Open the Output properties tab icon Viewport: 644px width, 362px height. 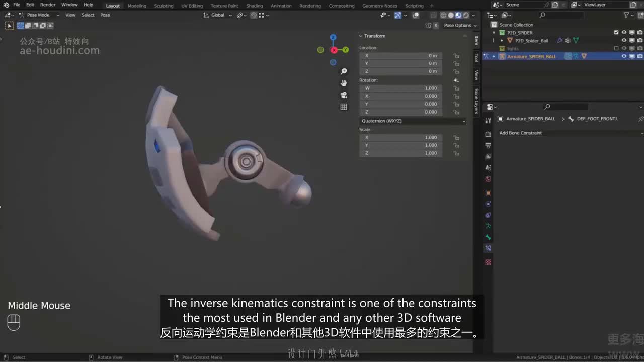point(488,145)
